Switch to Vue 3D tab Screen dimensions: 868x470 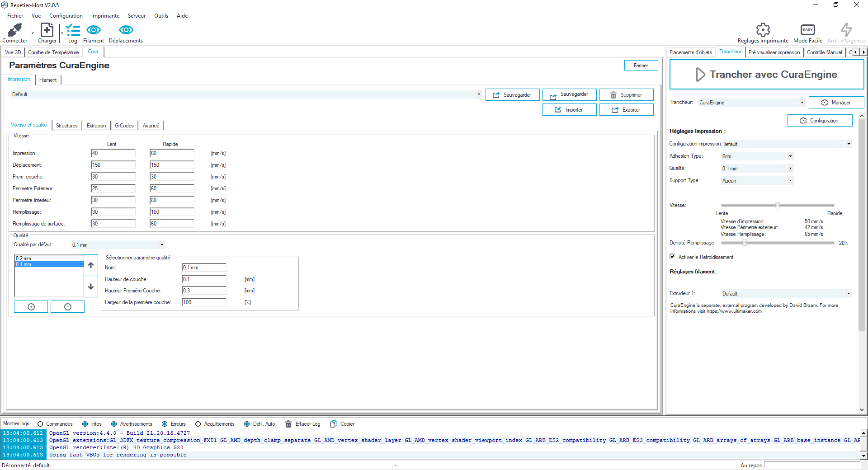[x=13, y=52]
